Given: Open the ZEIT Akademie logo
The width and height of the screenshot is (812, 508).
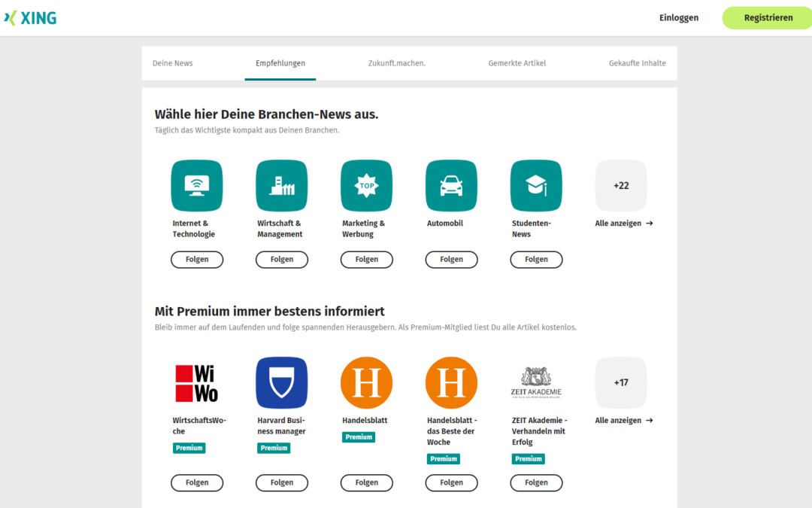Looking at the screenshot, I should pyautogui.click(x=536, y=382).
